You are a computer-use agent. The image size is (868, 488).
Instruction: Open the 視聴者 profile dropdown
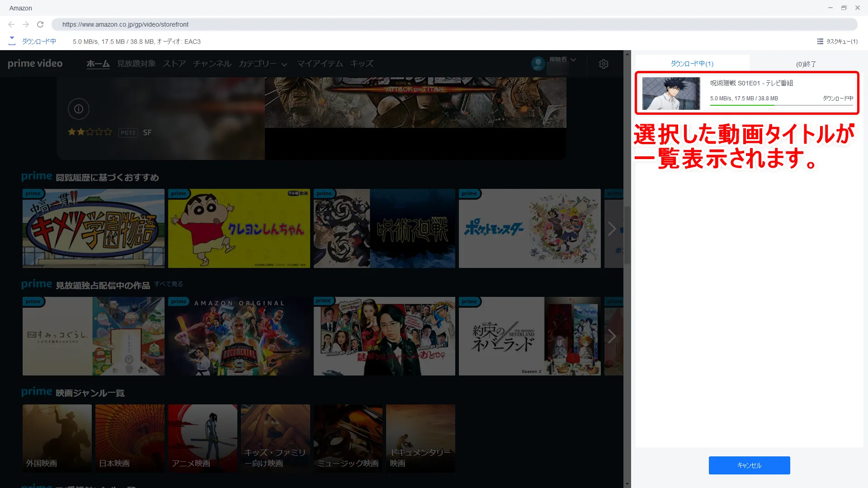pos(562,60)
